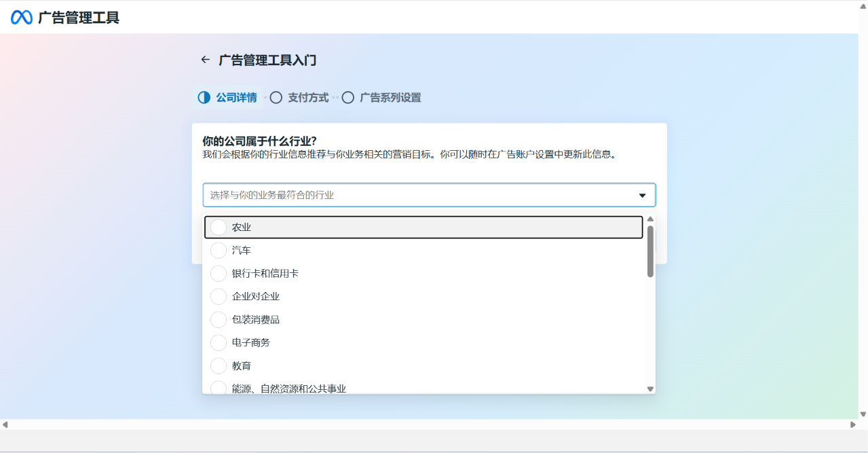Click the 广告系列设置 step circle icon
The height and width of the screenshot is (453, 868).
point(347,98)
